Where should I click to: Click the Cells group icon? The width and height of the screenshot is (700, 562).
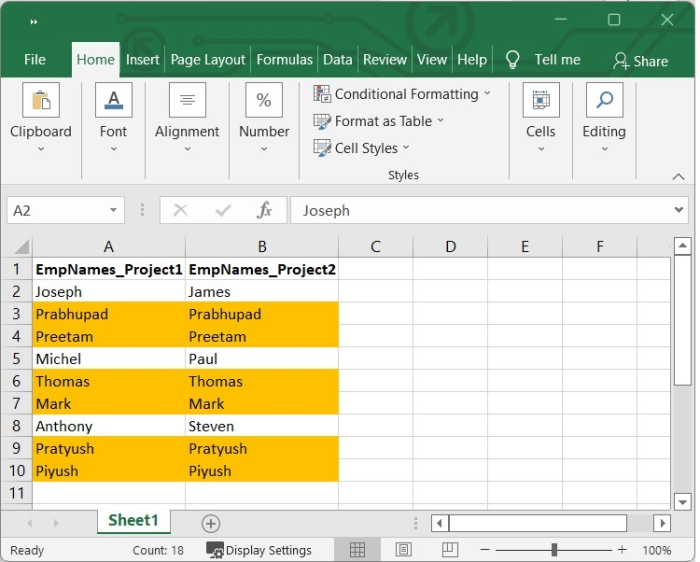[540, 101]
